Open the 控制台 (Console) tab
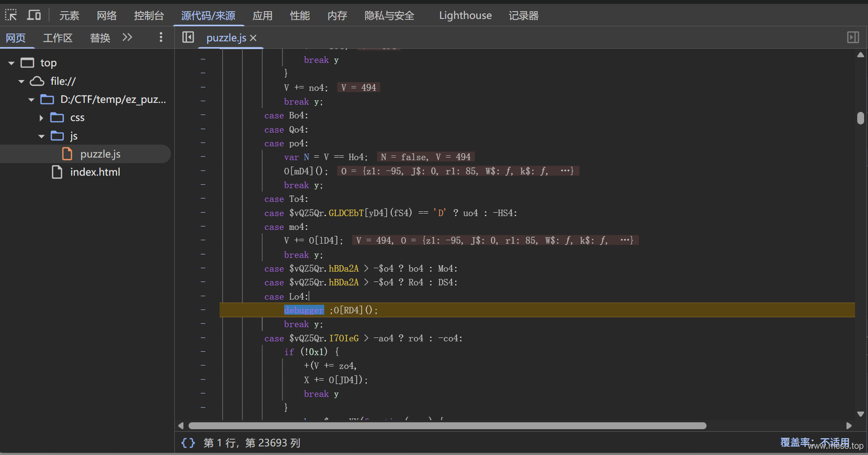 (149, 16)
